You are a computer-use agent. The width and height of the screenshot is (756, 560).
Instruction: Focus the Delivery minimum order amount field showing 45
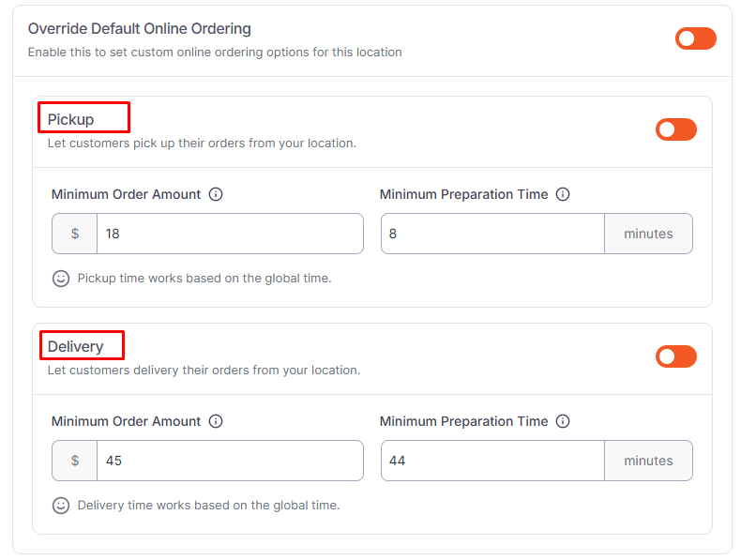229,461
